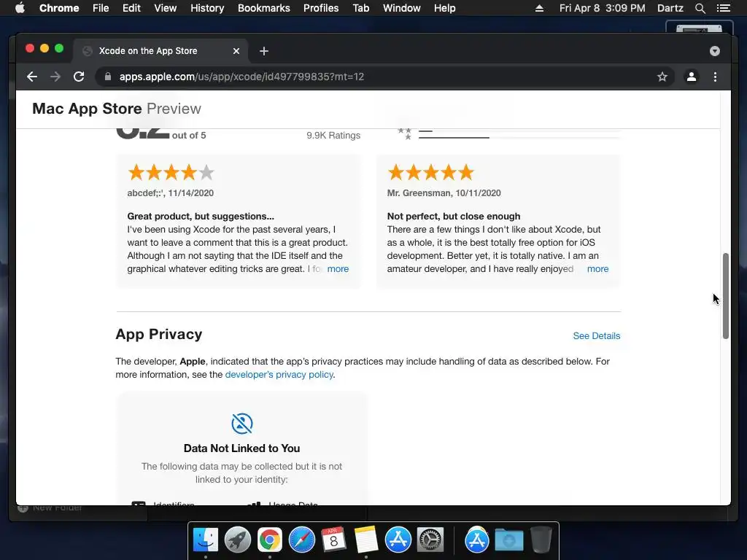Open Google Chrome from the Dock
This screenshot has height=560, width=747.
[x=270, y=540]
